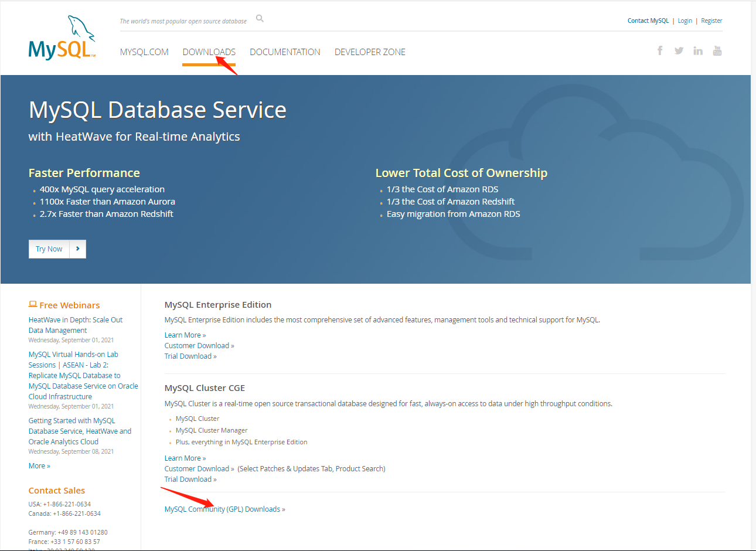Click the Contact Sales heading

coord(57,491)
